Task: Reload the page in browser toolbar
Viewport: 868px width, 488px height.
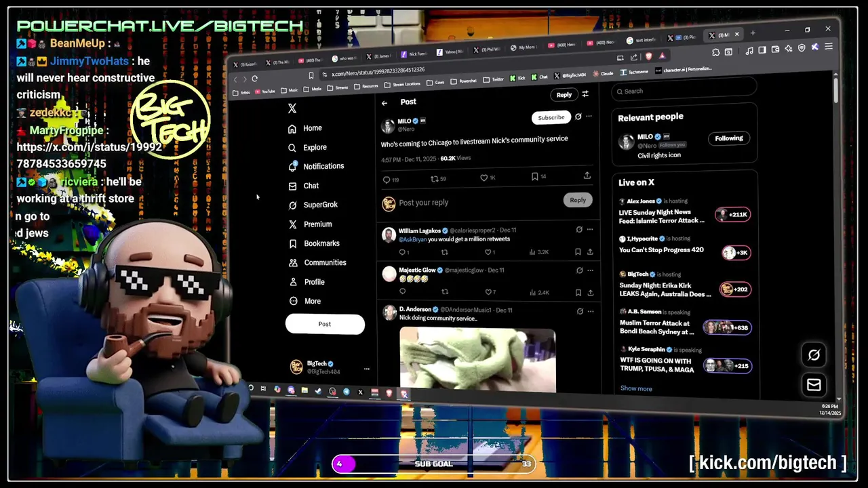Action: (x=255, y=79)
